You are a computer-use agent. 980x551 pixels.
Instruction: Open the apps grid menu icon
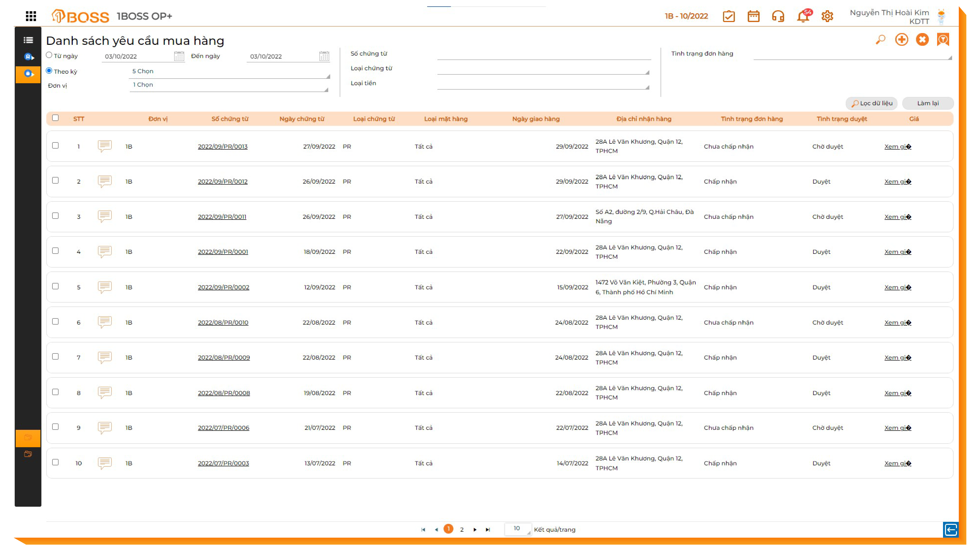[31, 16]
